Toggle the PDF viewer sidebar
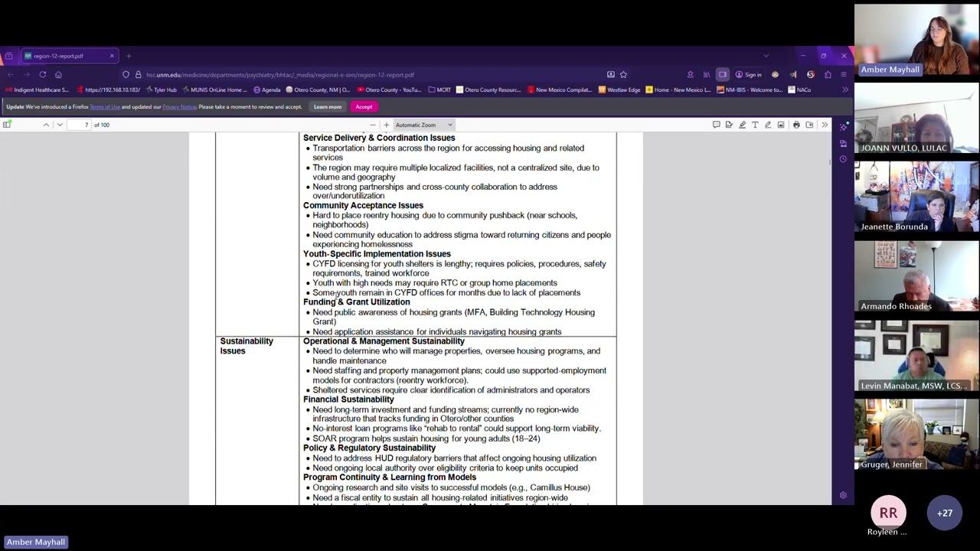 7,125
